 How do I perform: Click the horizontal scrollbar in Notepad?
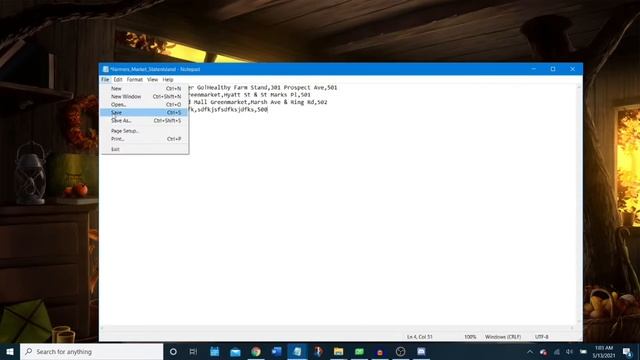tap(337, 328)
